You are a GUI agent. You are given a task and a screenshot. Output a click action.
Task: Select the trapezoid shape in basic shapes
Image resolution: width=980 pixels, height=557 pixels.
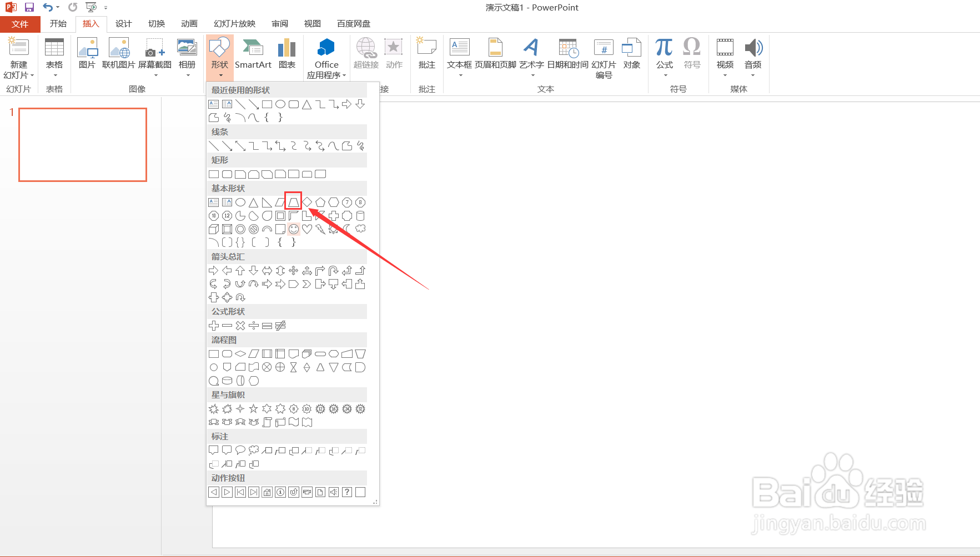(x=293, y=202)
